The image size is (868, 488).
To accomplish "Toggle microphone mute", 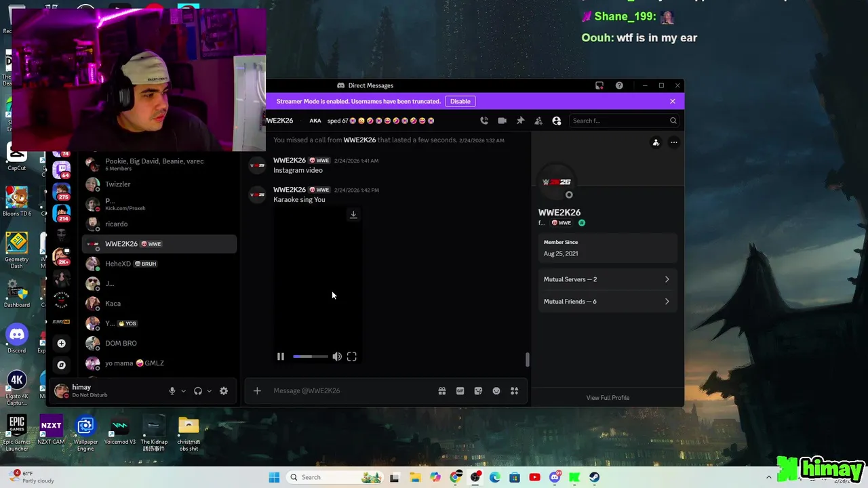I will [x=172, y=391].
